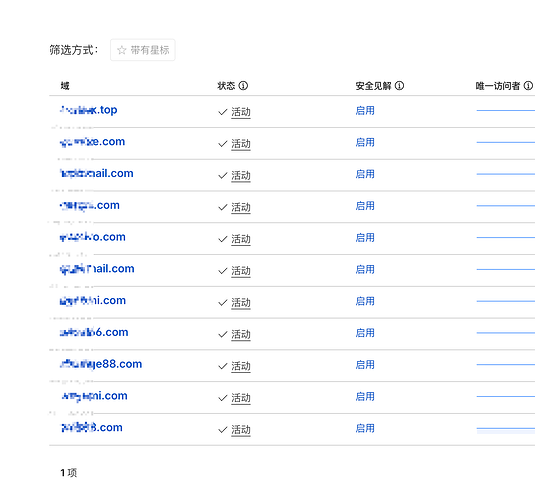The width and height of the screenshot is (535, 500).
Task: Click the checkmark icon in the .top row
Action: click(x=223, y=112)
